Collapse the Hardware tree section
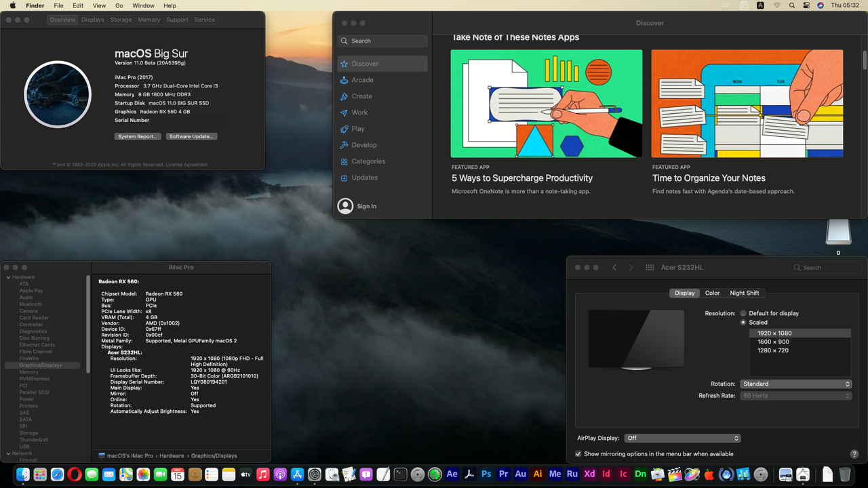 pos(8,277)
